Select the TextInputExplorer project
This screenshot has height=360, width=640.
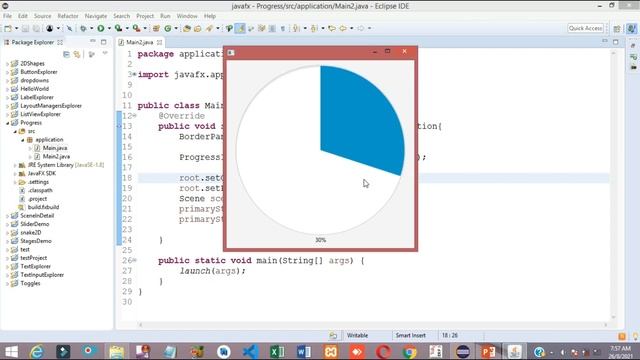[42, 275]
